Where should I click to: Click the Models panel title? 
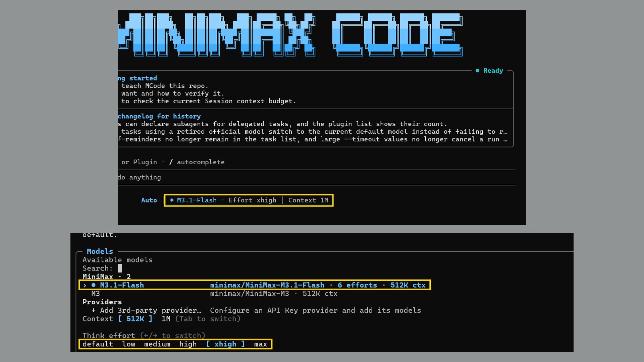tap(100, 251)
